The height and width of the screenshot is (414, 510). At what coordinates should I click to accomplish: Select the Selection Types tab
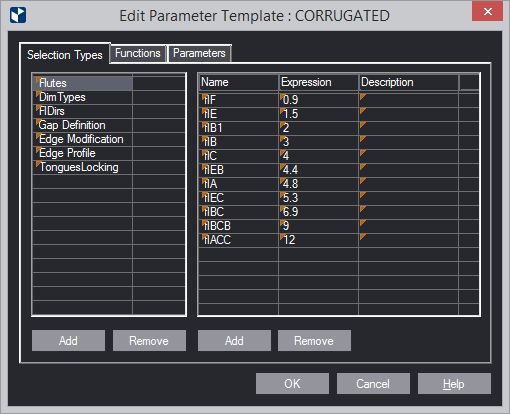point(65,55)
